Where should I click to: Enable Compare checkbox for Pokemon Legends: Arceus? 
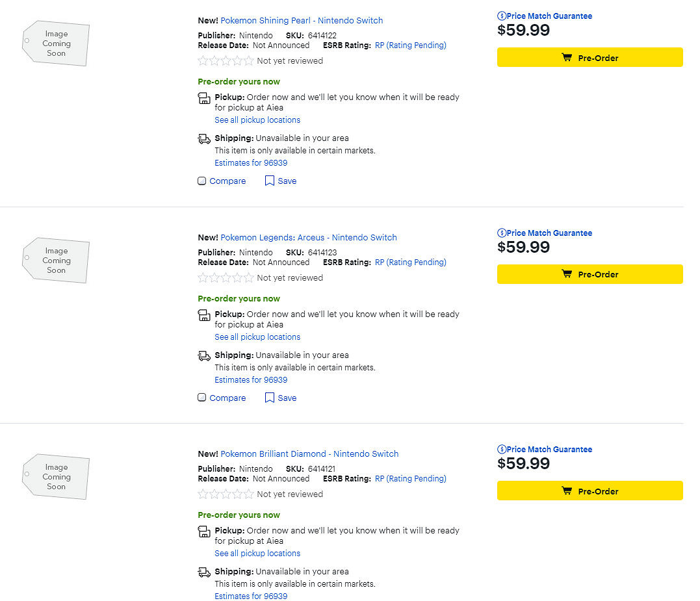202,398
